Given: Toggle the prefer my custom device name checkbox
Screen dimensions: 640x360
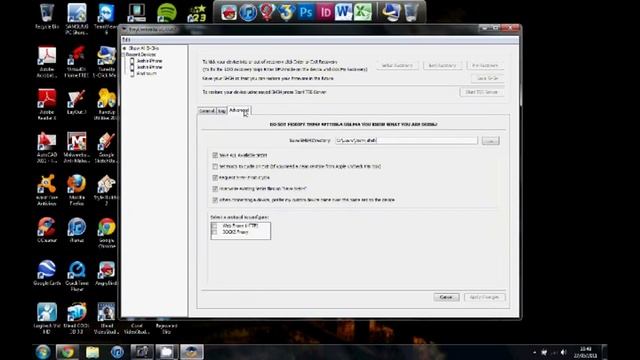Looking at the screenshot, I should pyautogui.click(x=215, y=200).
